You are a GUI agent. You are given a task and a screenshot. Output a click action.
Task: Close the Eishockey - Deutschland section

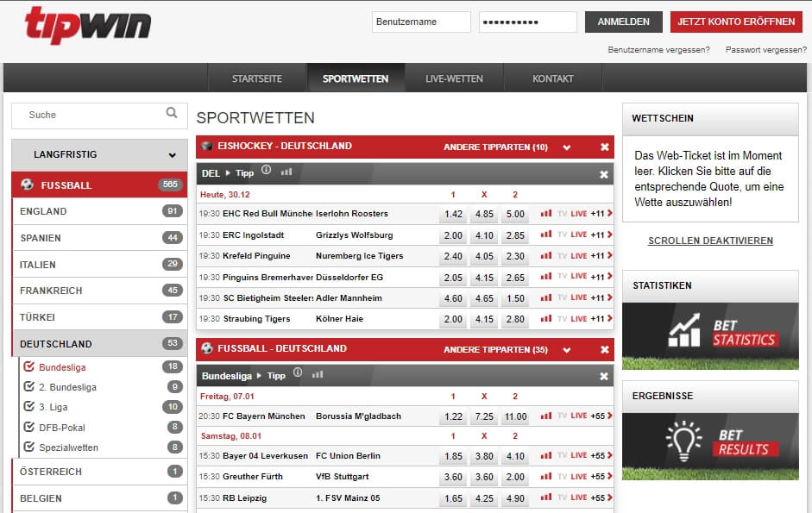coord(604,147)
